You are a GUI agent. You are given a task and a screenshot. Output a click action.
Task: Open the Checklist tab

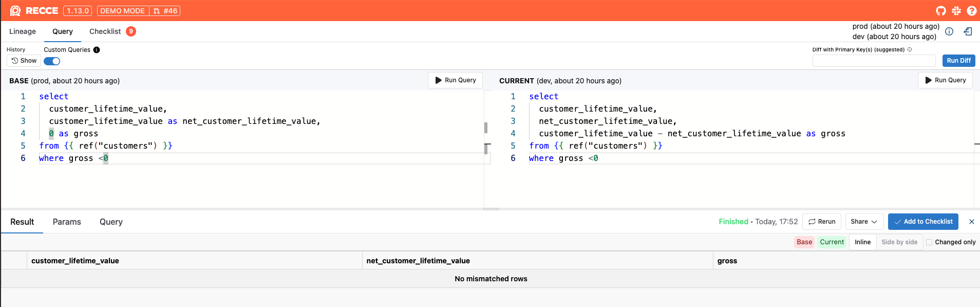[105, 31]
